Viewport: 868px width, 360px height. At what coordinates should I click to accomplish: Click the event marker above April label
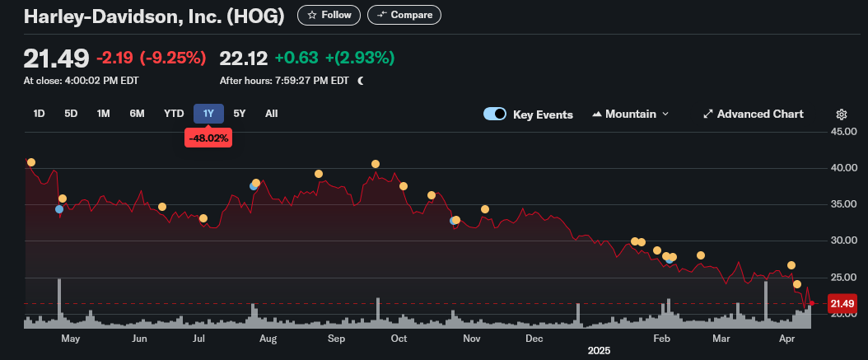click(791, 265)
